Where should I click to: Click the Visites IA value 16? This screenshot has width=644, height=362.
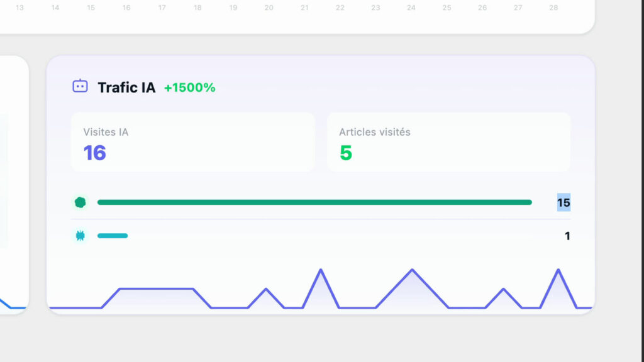(94, 153)
